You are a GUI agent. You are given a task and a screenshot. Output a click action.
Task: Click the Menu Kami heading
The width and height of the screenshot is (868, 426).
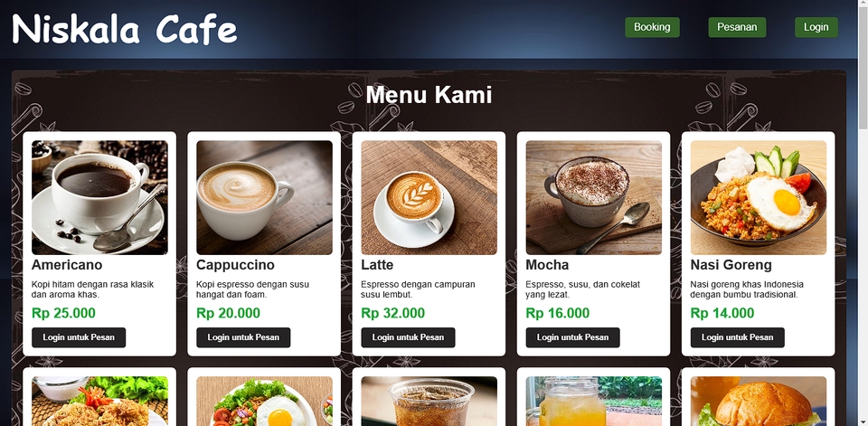tap(429, 95)
